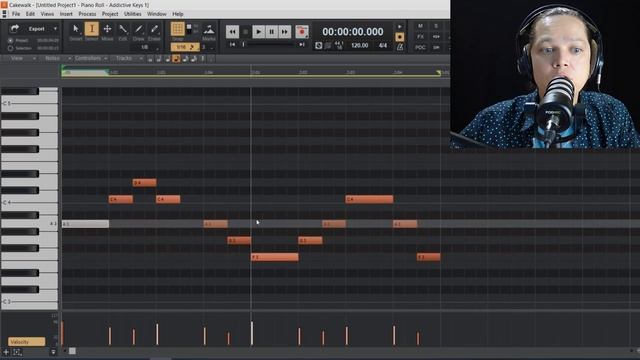Open the Insert menu
This screenshot has height=360, width=640.
[66, 14]
